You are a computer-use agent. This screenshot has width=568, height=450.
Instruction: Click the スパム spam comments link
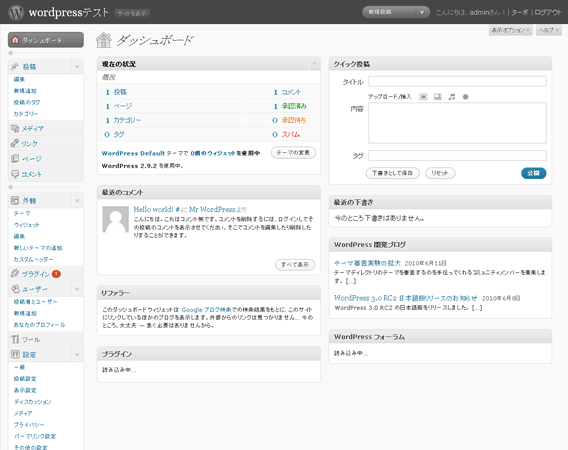[x=291, y=134]
